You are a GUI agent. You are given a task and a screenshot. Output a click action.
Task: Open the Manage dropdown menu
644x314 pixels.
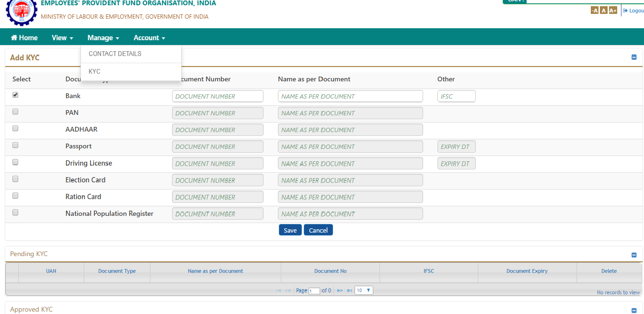[103, 38]
